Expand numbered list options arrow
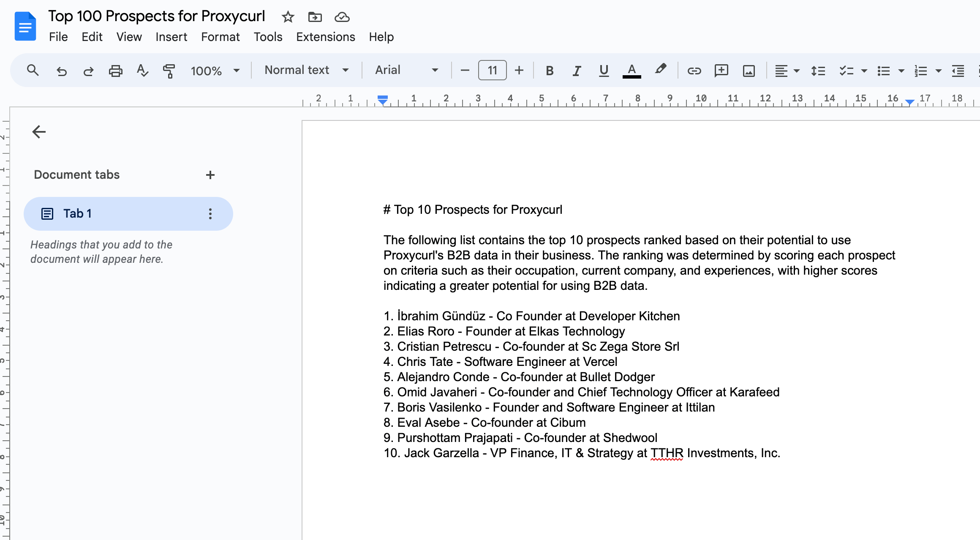 [938, 71]
